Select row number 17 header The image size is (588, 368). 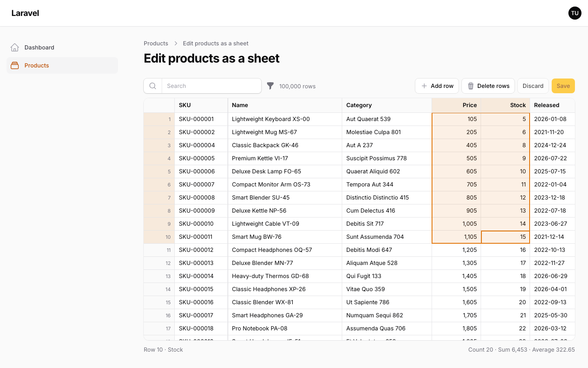[159, 329]
